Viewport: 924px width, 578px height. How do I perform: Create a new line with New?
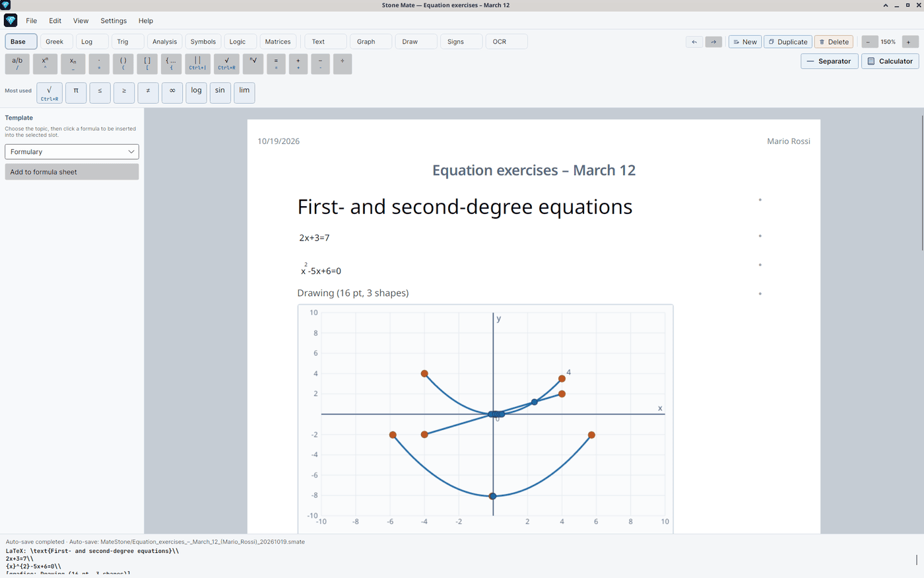coord(745,42)
